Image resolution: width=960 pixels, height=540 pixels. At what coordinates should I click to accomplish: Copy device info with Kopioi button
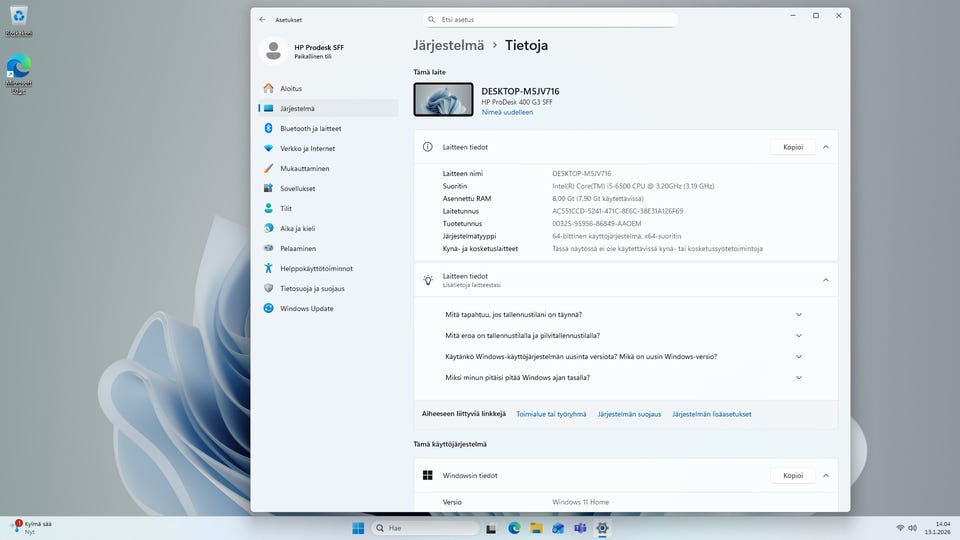792,147
